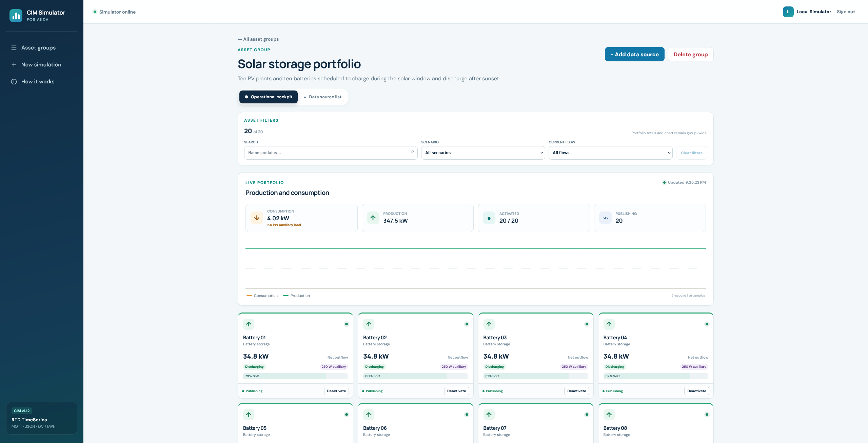
Task: Switch to Operational cockpit view
Action: point(269,97)
